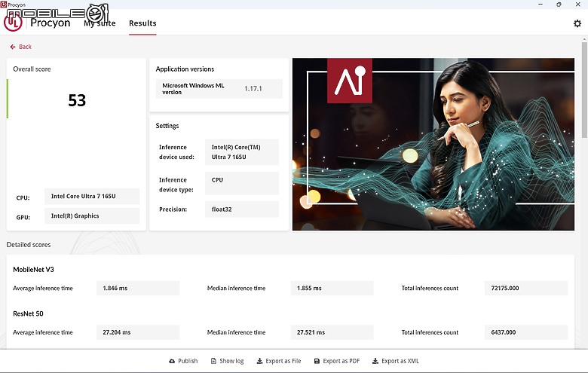Screen dimensions: 588x373
Task: Go Back to previous page
Action: click(20, 47)
